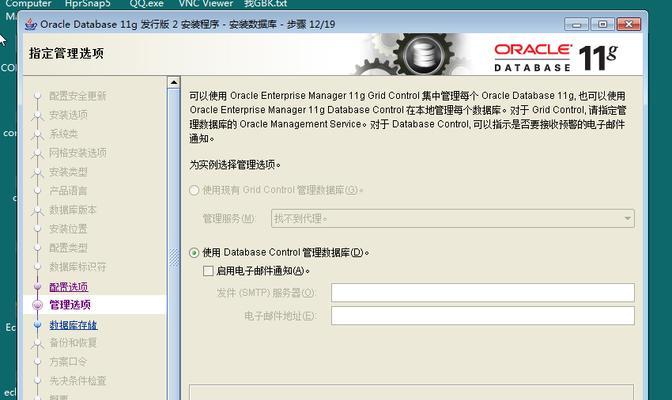Click the 安装选项 step text

(69, 115)
